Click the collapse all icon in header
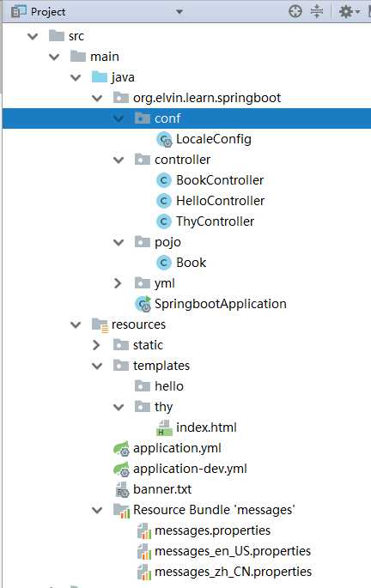This screenshot has width=371, height=588. (x=317, y=12)
